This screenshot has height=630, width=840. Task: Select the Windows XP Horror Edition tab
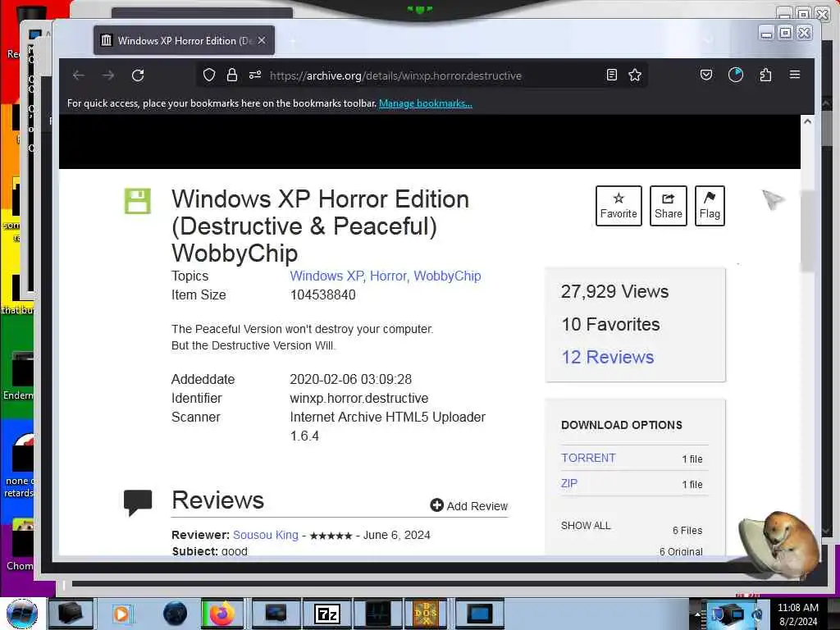pyautogui.click(x=184, y=41)
